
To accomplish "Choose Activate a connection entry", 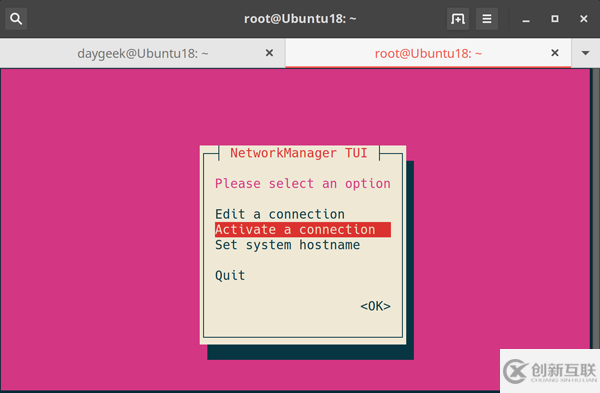I will [x=303, y=229].
